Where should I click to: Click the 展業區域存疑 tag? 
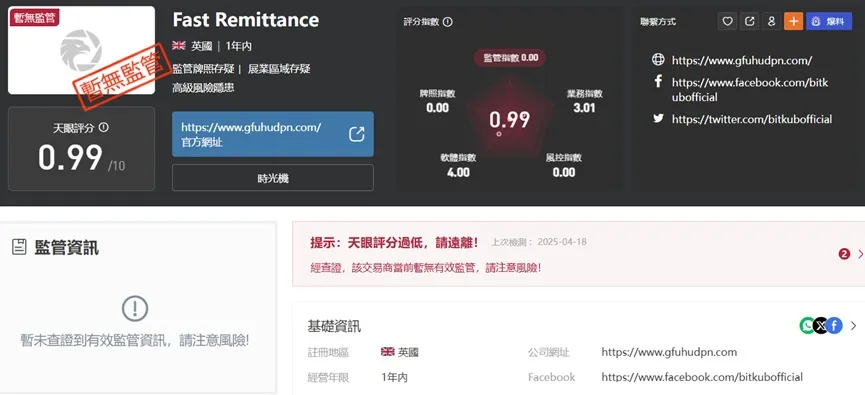pyautogui.click(x=279, y=69)
